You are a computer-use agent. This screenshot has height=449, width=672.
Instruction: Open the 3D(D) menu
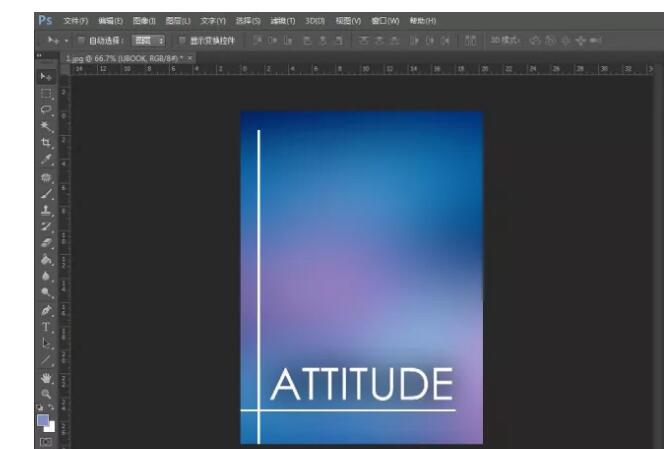click(x=315, y=21)
